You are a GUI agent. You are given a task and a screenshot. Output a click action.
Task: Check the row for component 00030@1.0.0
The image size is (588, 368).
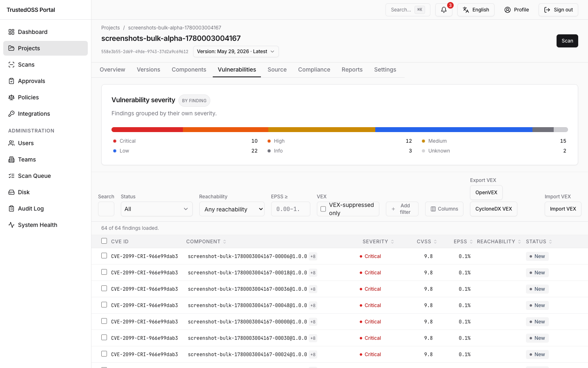104,337
